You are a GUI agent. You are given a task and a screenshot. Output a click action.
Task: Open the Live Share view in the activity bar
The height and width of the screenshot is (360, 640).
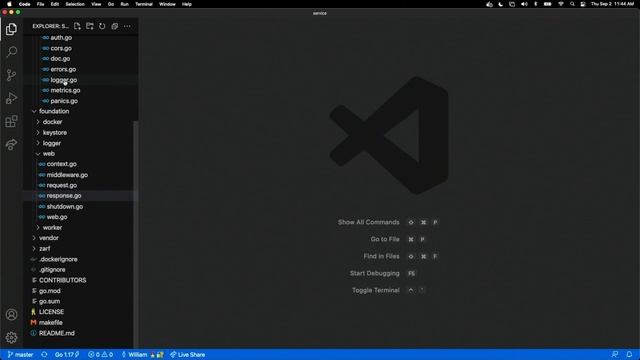pyautogui.click(x=11, y=144)
